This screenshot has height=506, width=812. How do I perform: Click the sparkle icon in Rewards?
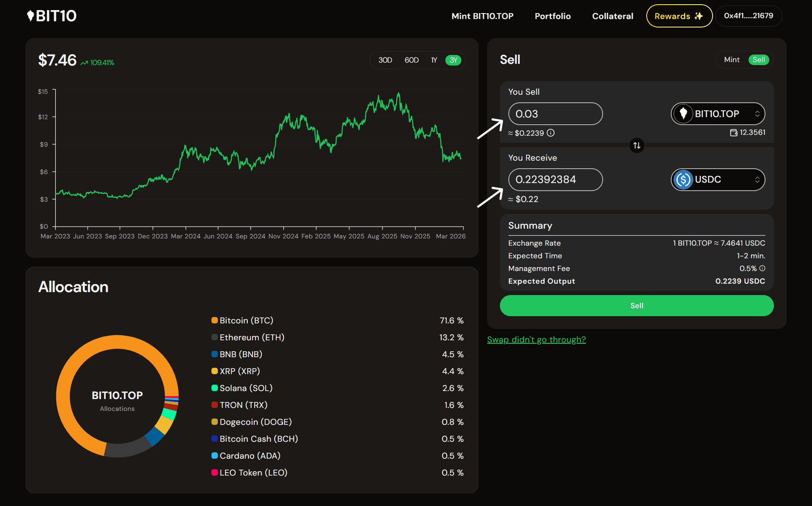(699, 16)
